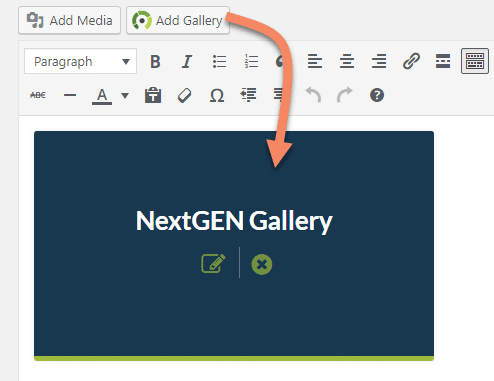The width and height of the screenshot is (494, 381).
Task: Insert a bulleted list
Action: pos(219,61)
